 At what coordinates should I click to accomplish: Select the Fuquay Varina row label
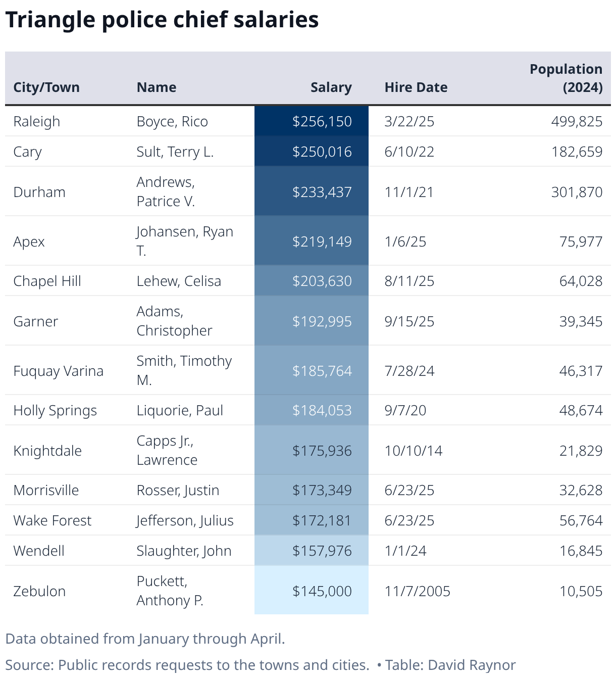point(58,371)
